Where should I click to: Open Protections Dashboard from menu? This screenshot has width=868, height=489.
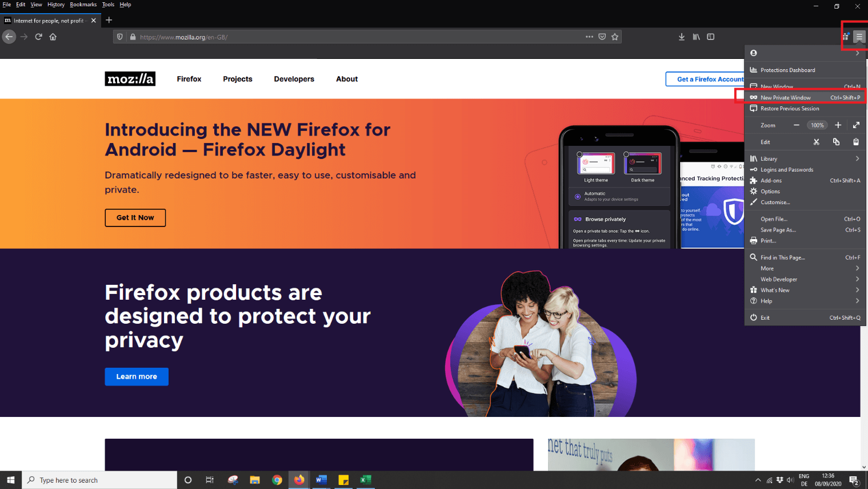click(x=805, y=70)
